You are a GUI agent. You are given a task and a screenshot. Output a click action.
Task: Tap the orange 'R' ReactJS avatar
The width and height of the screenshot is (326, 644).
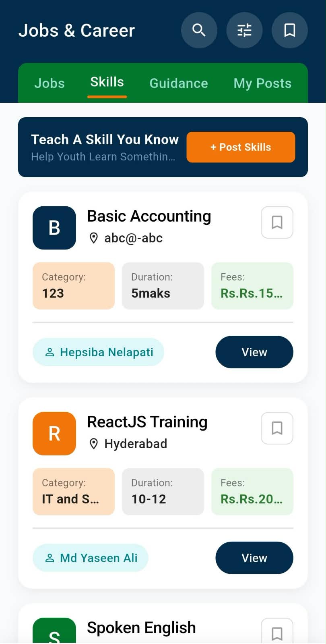coord(54,434)
